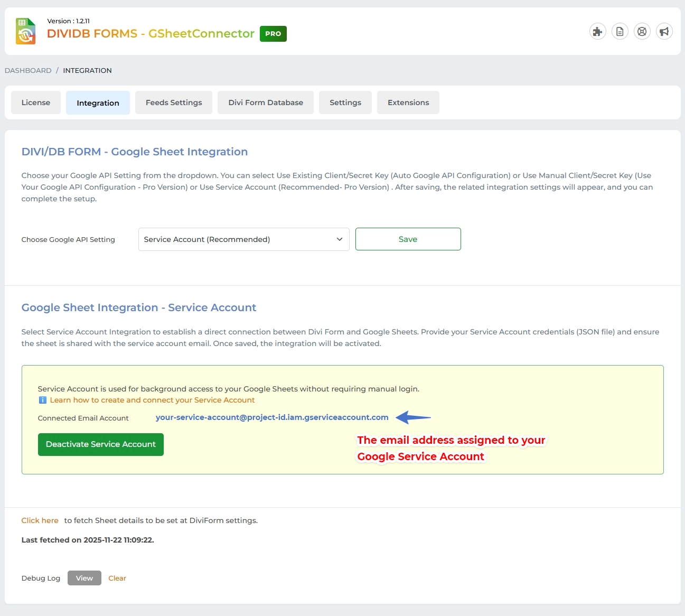Screen dimensions: 685x616
Task: Open the documentation file icon
Action: point(620,32)
